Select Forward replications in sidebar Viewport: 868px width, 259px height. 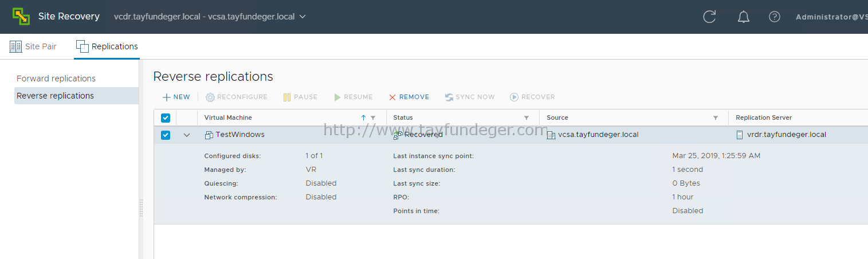point(56,79)
